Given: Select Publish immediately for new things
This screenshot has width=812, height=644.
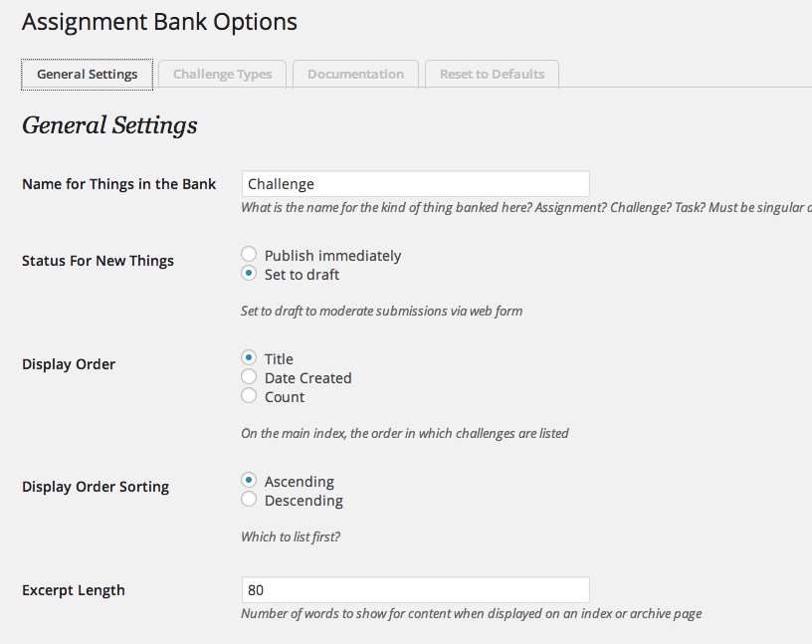Looking at the screenshot, I should coord(249,255).
